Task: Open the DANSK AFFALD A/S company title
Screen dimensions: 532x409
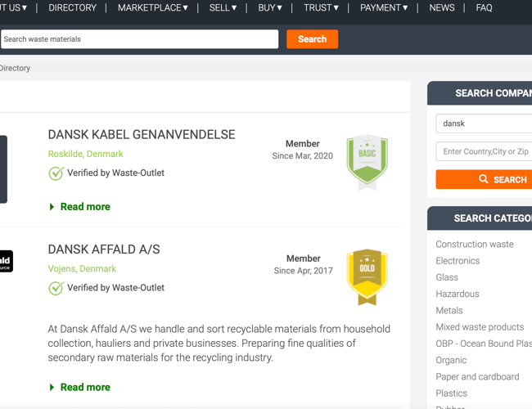Action: tap(104, 249)
